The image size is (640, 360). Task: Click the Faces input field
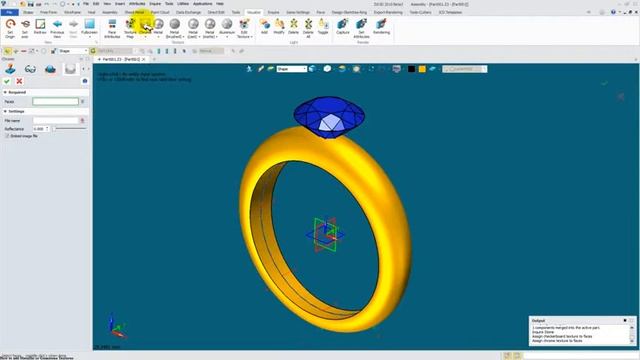[x=56, y=101]
